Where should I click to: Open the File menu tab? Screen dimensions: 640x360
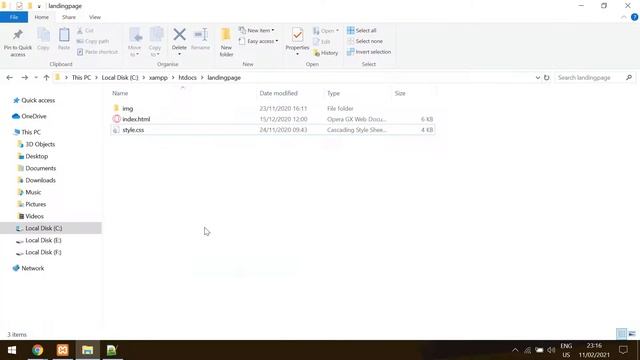point(14,17)
